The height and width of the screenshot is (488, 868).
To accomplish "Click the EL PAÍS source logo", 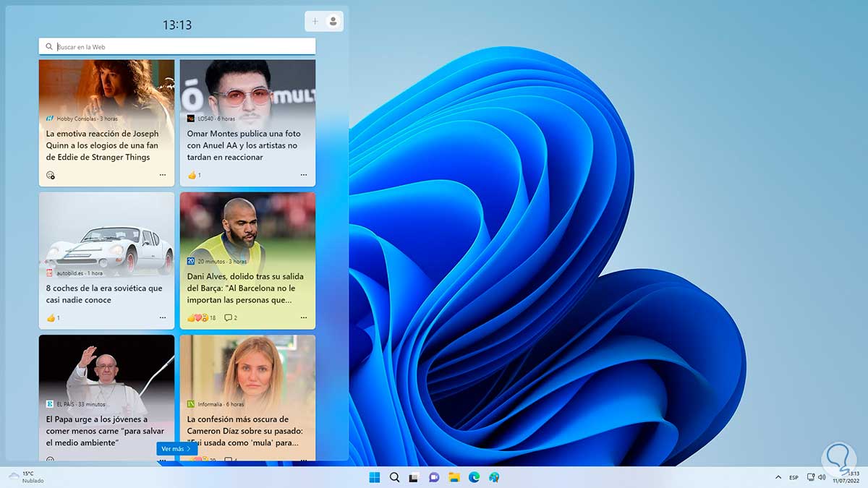I will [49, 404].
